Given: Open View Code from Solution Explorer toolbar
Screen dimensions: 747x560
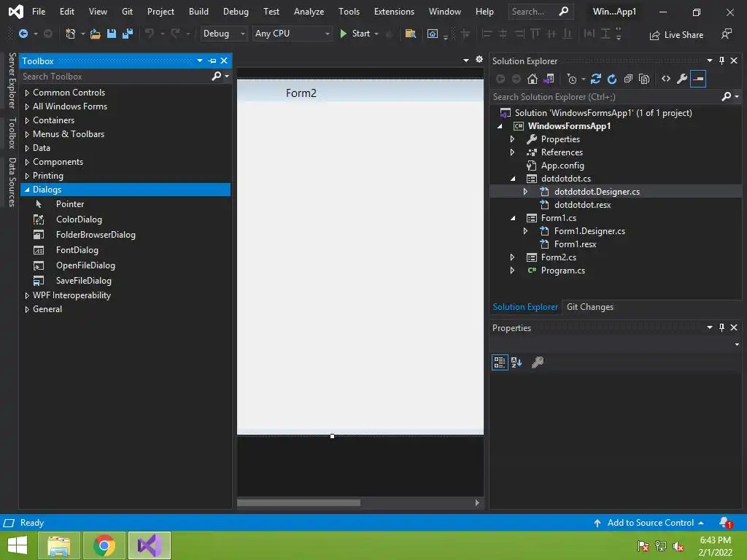Looking at the screenshot, I should point(666,79).
